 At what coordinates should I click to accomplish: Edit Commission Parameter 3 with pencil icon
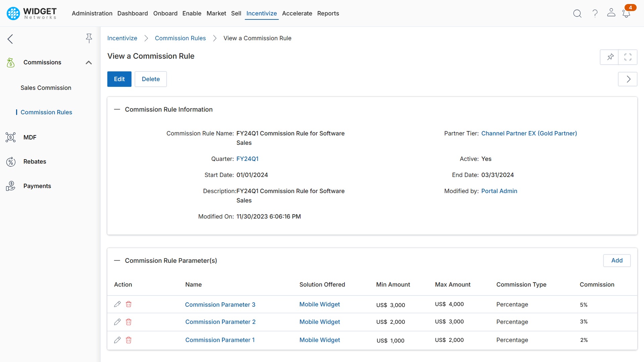pyautogui.click(x=117, y=304)
